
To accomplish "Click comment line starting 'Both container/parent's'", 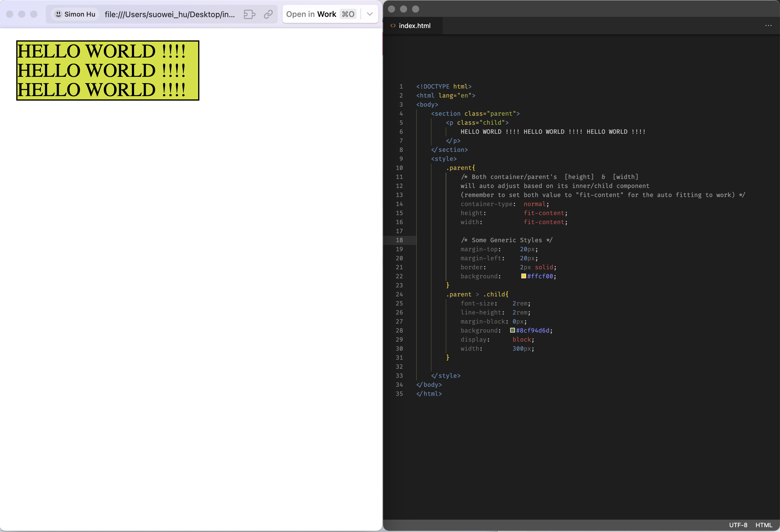I will point(549,177).
